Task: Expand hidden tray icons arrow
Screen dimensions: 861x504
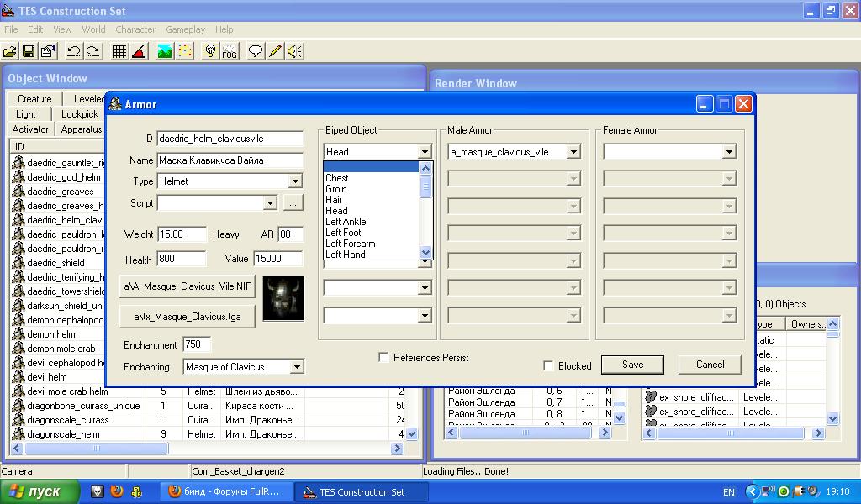Action: (x=753, y=491)
